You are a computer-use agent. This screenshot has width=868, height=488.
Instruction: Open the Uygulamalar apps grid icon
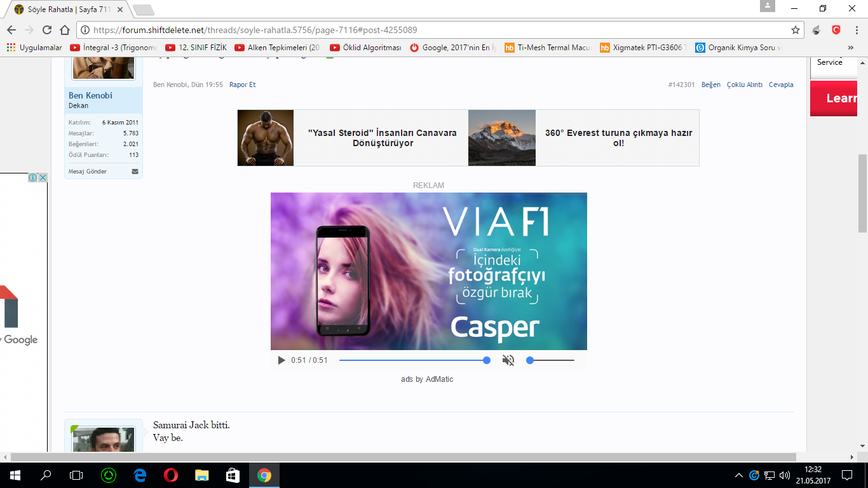[x=11, y=48]
